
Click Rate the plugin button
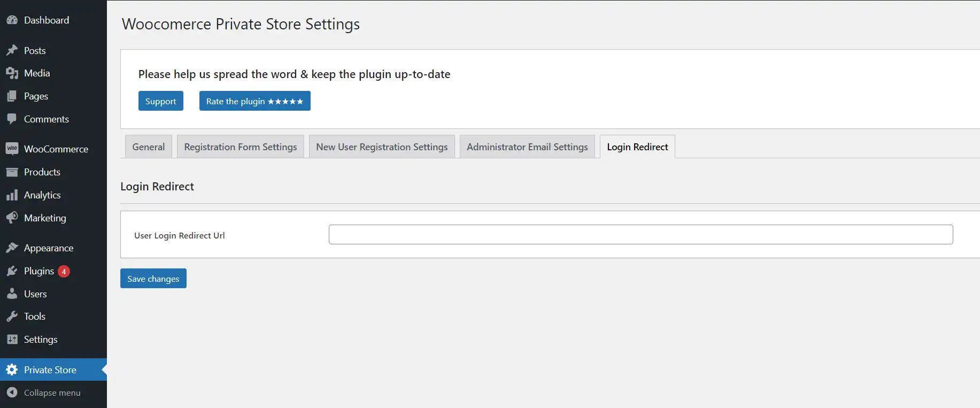(x=255, y=101)
